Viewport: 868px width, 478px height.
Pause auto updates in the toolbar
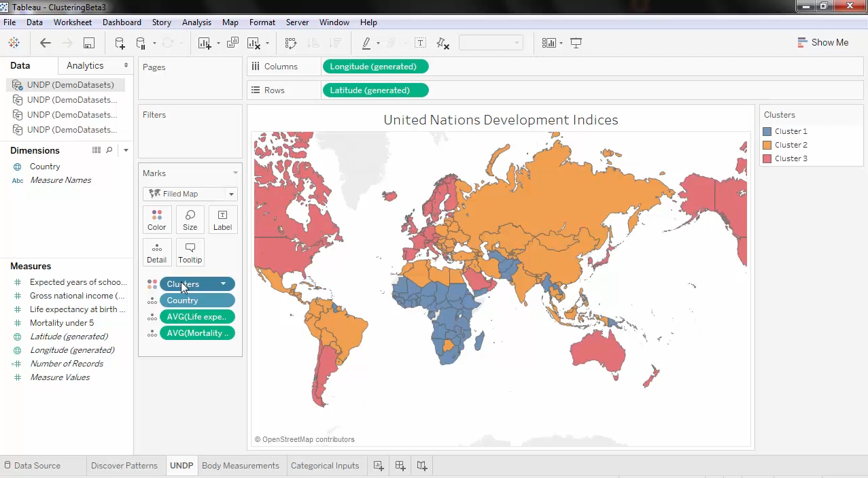coord(141,44)
